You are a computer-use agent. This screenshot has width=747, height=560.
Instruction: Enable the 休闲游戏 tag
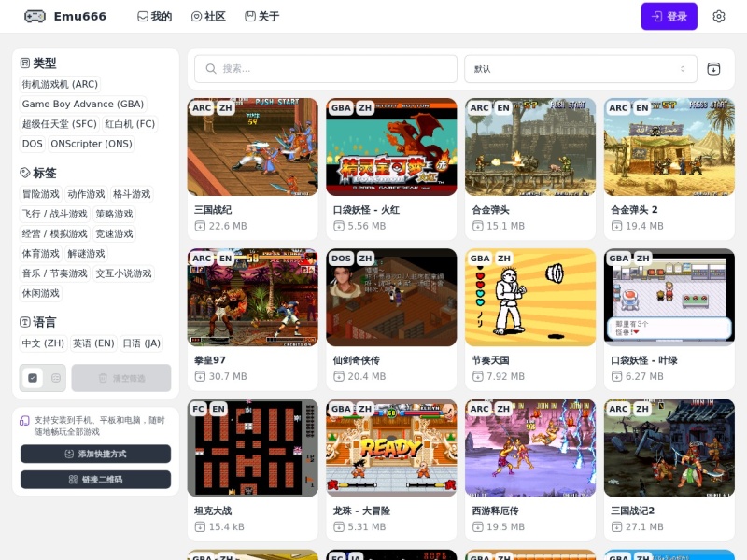(40, 293)
